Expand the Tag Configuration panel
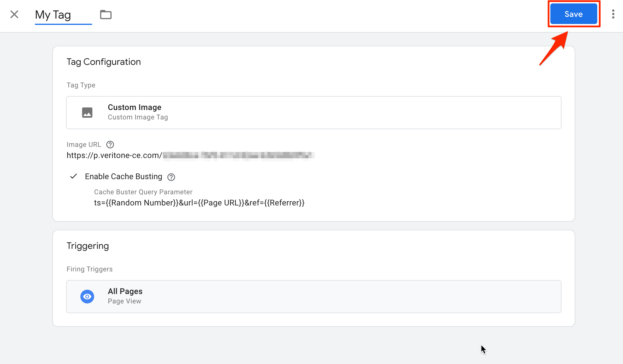Viewport: 623px width, 364px height. 104,62
